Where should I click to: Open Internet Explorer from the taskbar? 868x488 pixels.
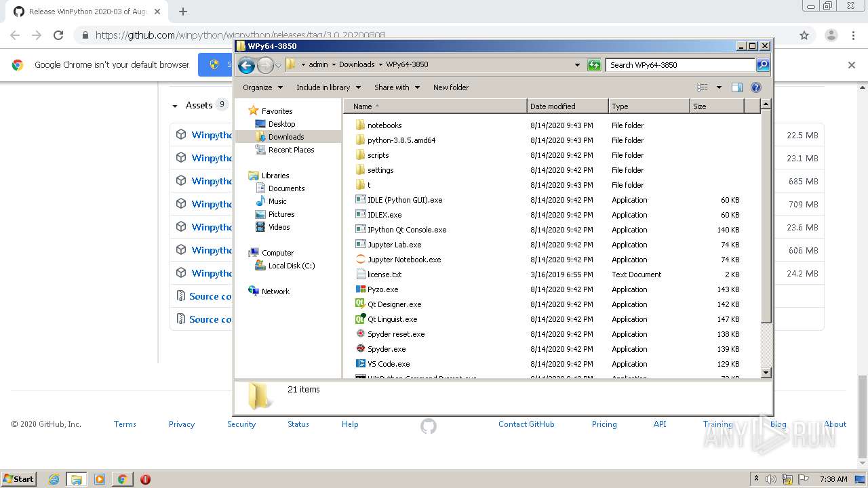[54, 479]
